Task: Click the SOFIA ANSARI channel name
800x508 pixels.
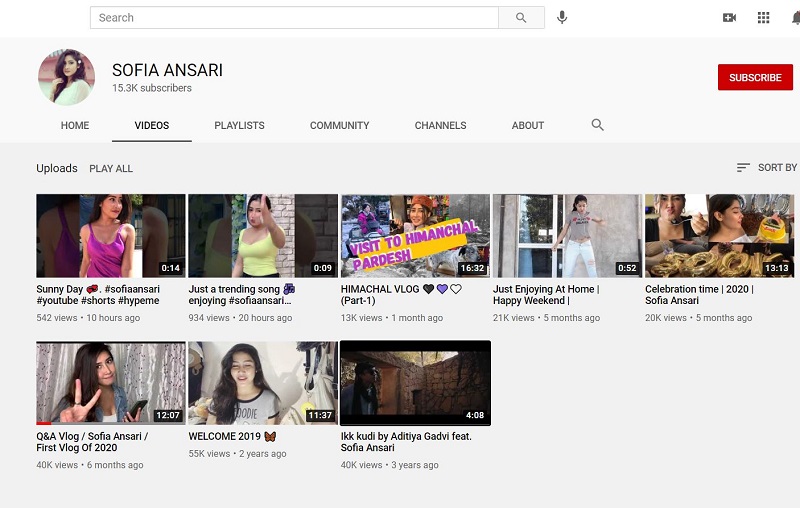Action: coord(167,70)
